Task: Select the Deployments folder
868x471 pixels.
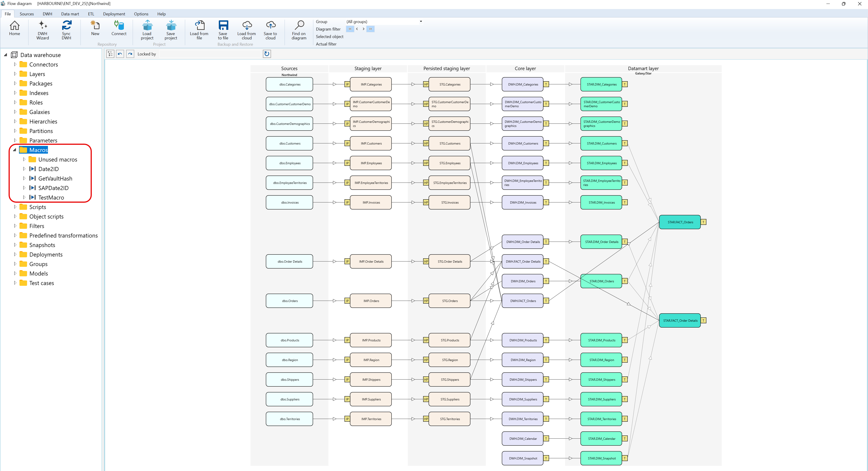Action: (x=46, y=255)
